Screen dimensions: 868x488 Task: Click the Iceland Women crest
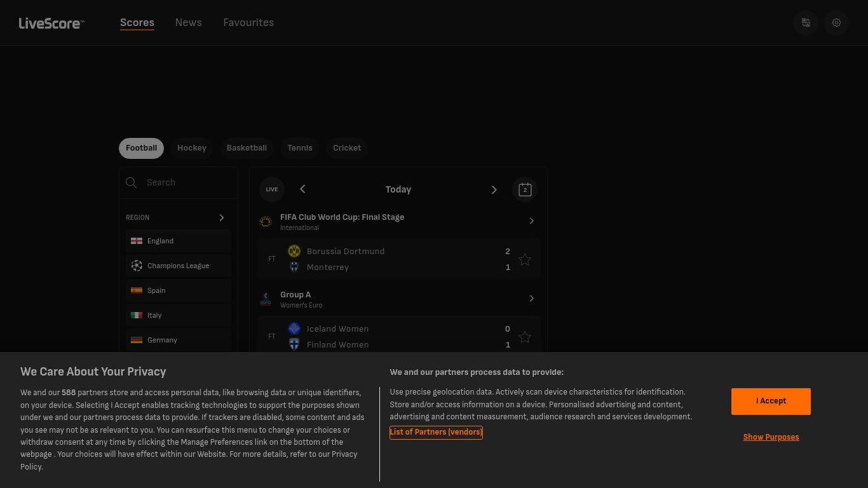294,329
